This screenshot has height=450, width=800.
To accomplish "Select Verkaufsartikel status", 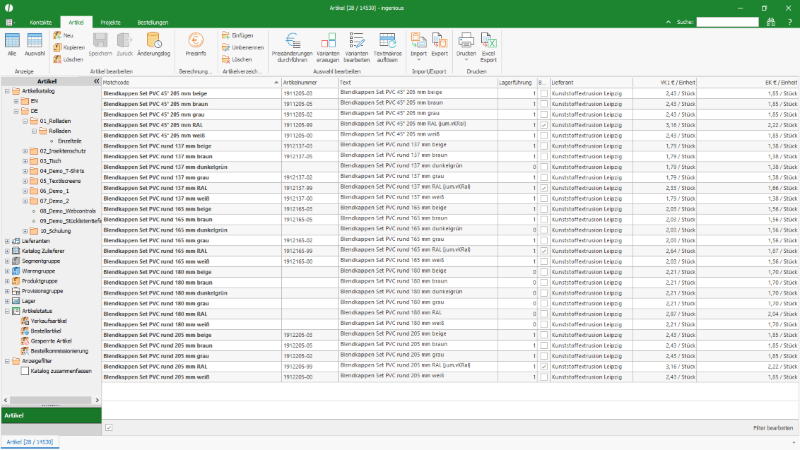I will [x=48, y=321].
